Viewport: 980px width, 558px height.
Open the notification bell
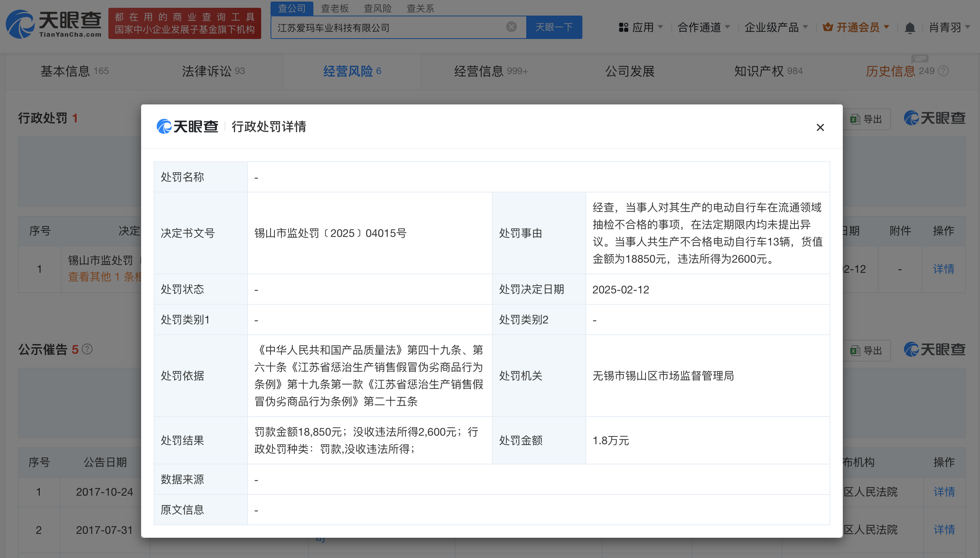point(910,28)
